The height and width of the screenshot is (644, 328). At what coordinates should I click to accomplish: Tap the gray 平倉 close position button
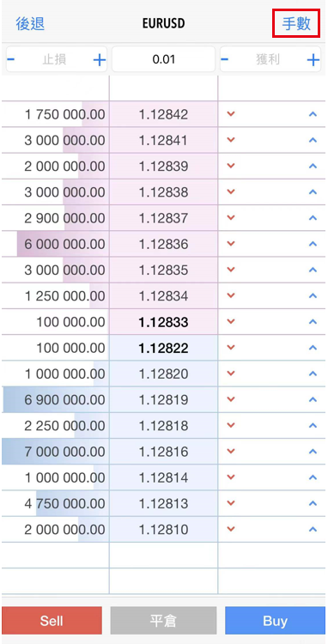163,621
